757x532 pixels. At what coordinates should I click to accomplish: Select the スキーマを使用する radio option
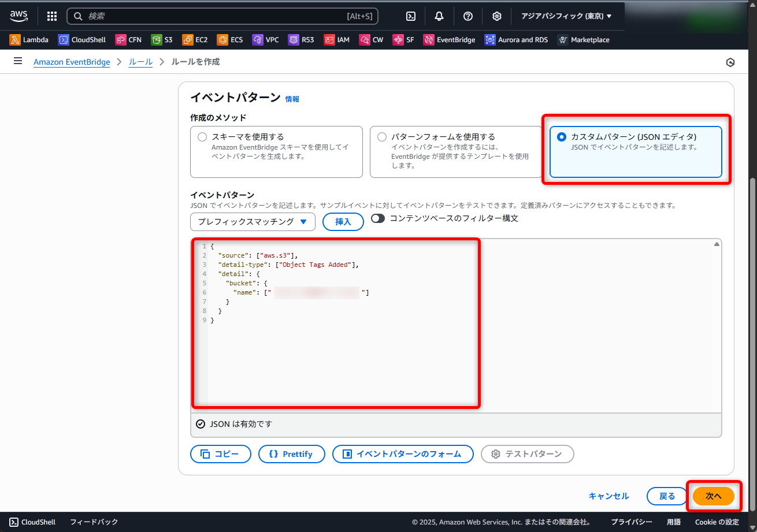click(202, 137)
